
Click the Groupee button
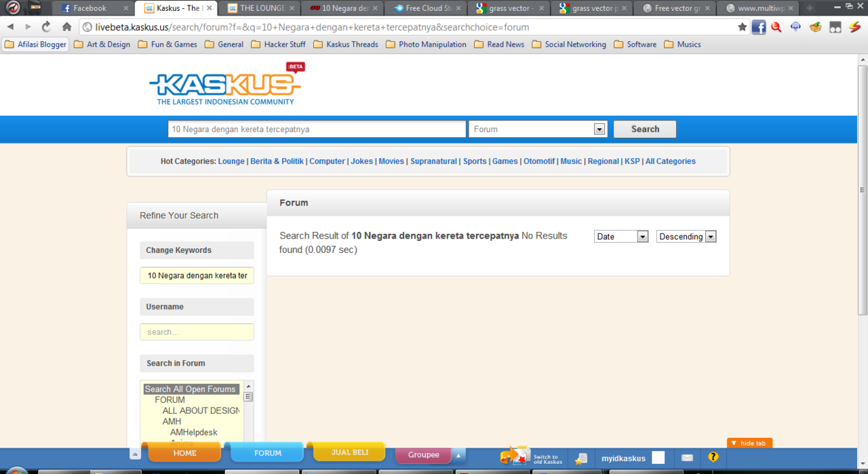click(x=424, y=455)
